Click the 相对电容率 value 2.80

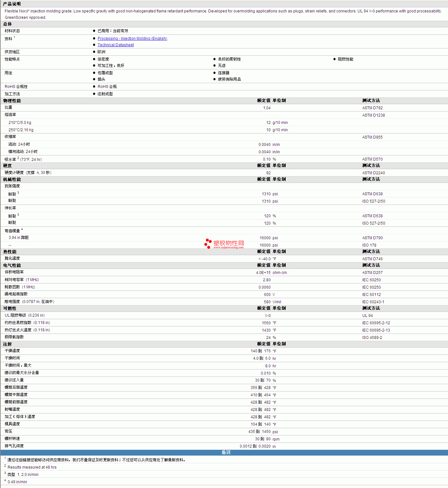[x=267, y=280]
